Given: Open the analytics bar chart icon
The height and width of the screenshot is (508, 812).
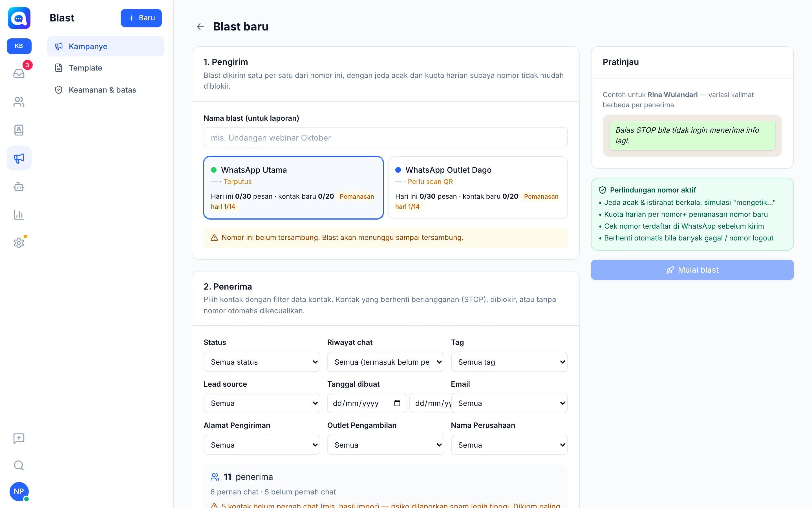Looking at the screenshot, I should [x=19, y=215].
